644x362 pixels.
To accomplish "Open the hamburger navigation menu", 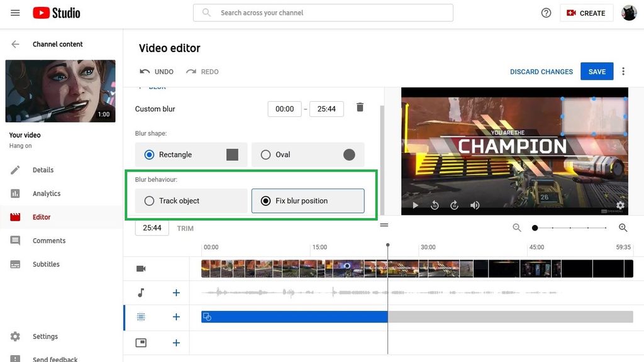I will click(x=15, y=13).
